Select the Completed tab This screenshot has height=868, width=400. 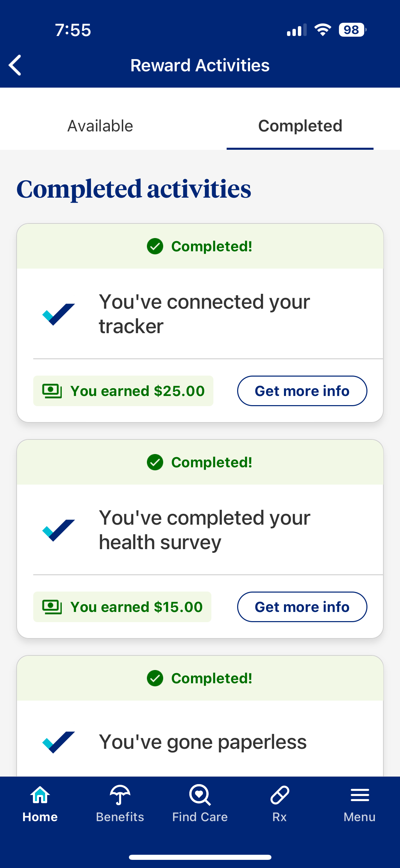(300, 126)
